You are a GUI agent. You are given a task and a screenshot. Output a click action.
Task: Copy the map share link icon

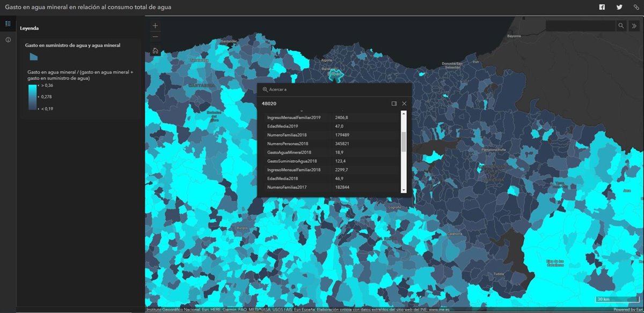click(x=636, y=7)
